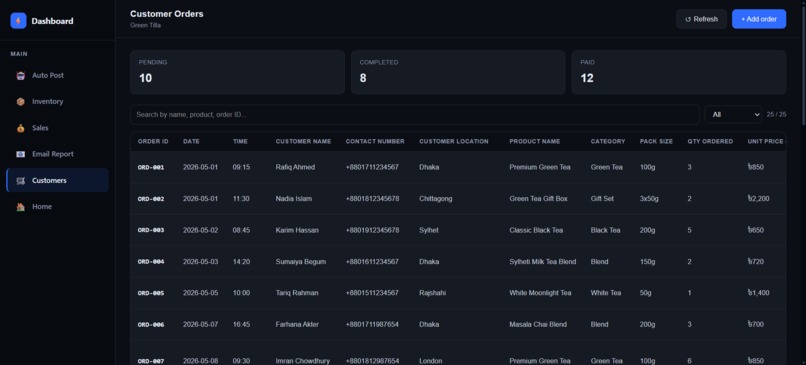Click contact number +8801812345678
Viewport: 806px width, 365px height.
373,198
